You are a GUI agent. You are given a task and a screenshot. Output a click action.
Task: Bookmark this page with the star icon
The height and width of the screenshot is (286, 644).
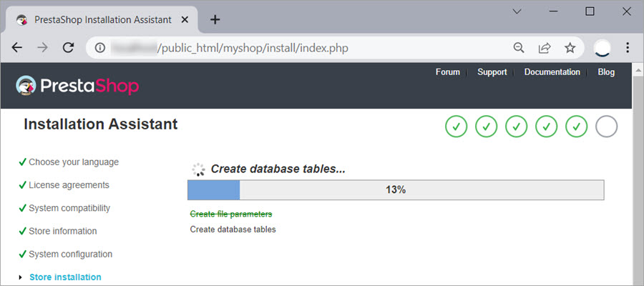tap(570, 48)
